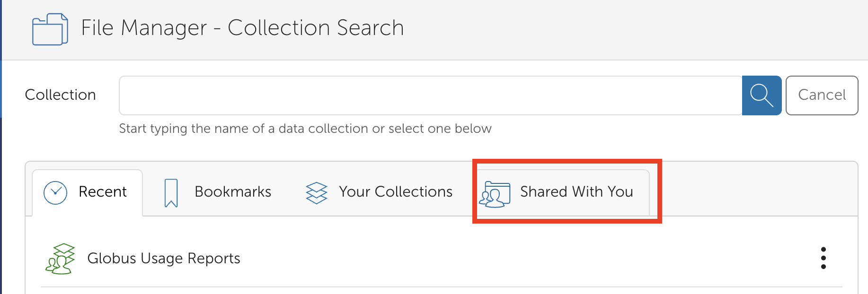Click the bookmark ribbon icon beside Bookmarks
Screen dimensions: 868x294
pos(170,192)
